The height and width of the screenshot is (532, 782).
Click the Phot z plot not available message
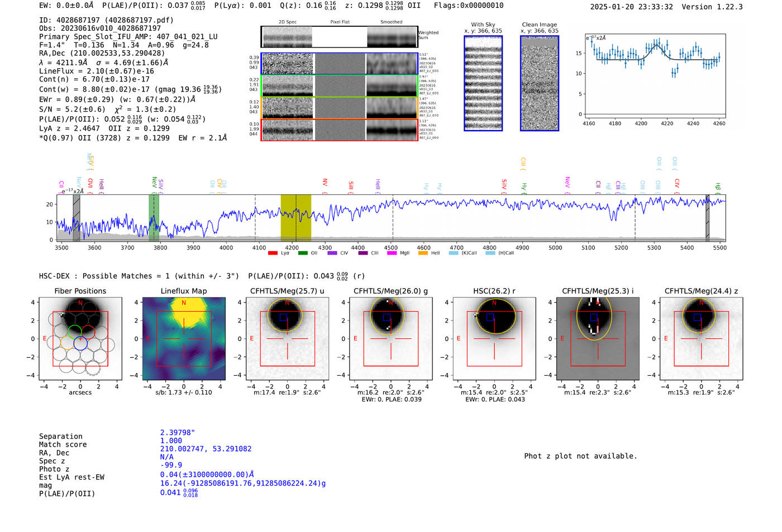tap(580, 456)
